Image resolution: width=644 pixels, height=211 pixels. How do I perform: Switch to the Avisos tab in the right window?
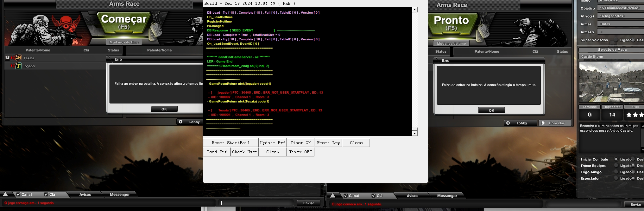click(413, 195)
